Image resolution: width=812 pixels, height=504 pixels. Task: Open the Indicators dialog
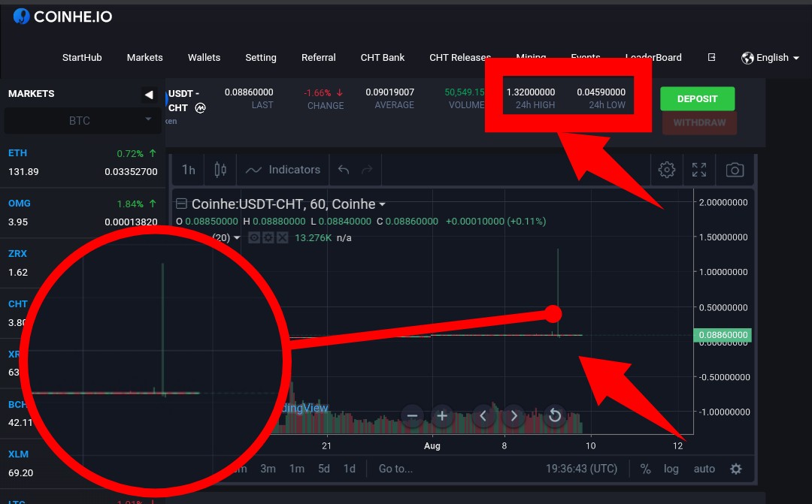(283, 170)
